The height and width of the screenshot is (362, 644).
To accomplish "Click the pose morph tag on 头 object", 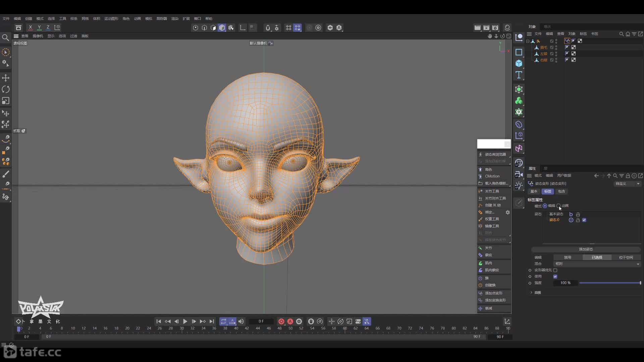I will (x=567, y=41).
